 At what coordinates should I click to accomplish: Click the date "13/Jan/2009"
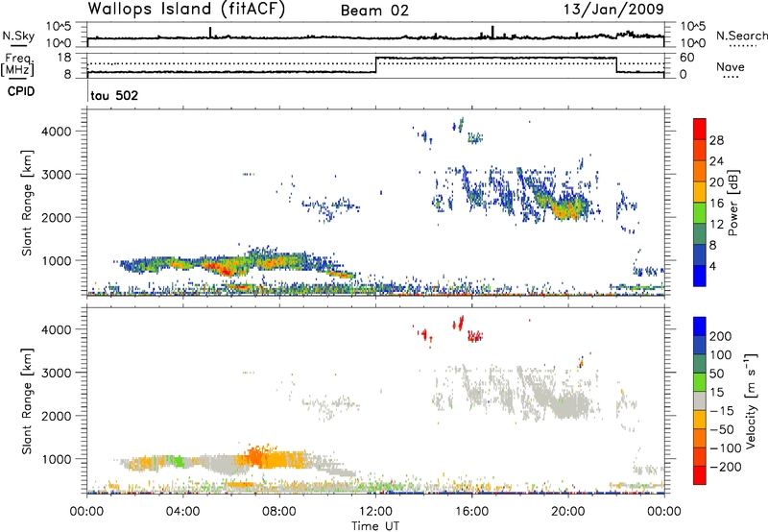point(613,9)
